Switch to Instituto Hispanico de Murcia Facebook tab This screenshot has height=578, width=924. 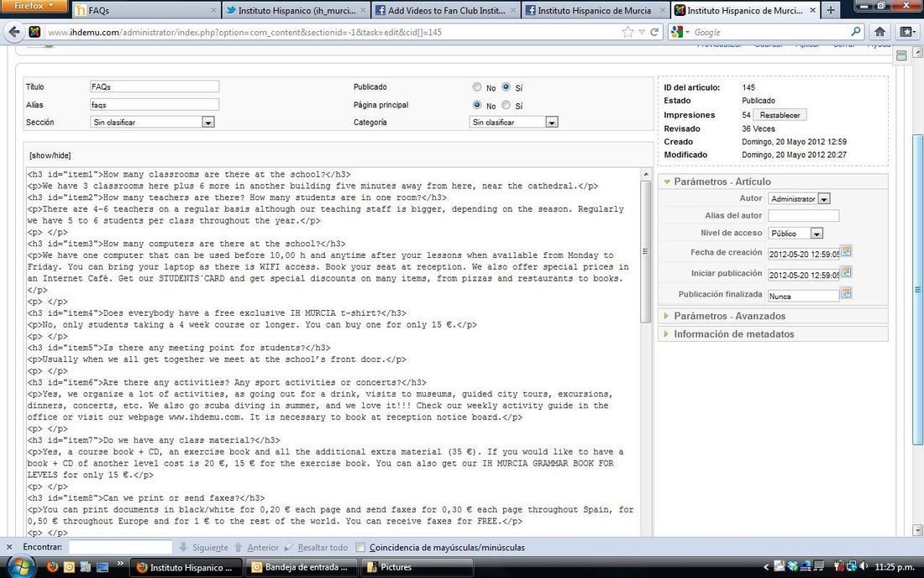click(x=596, y=10)
